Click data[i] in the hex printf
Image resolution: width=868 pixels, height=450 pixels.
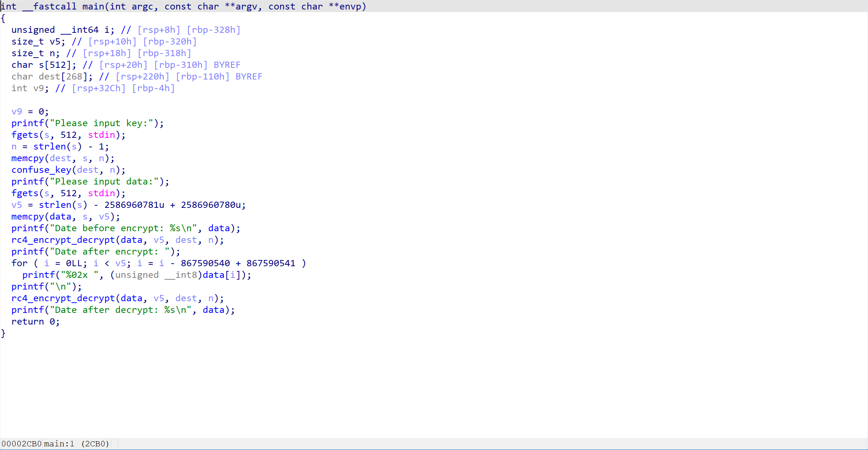(222, 275)
